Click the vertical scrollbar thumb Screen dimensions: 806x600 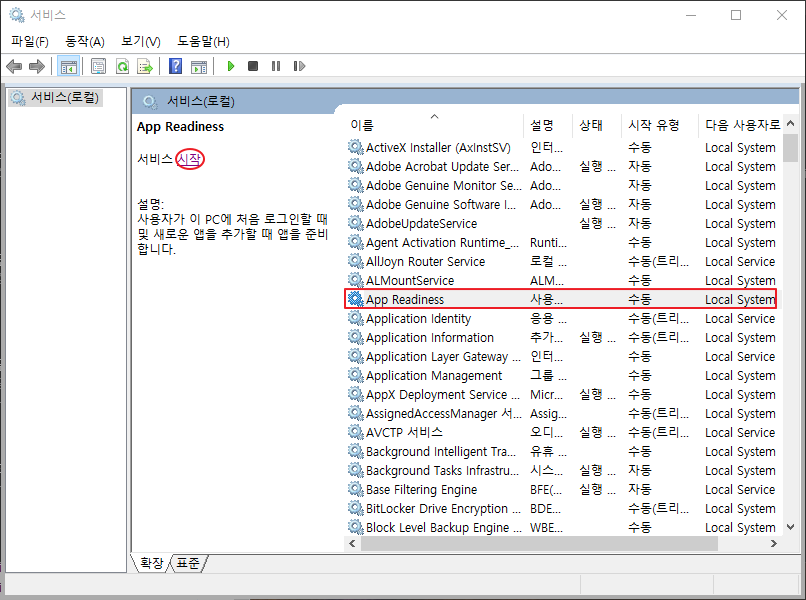[x=791, y=148]
